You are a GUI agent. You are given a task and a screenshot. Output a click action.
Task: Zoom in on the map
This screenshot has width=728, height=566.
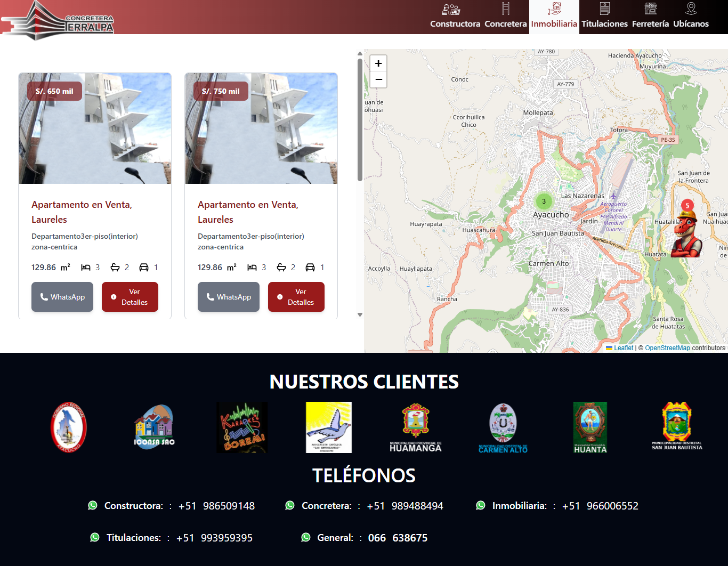pyautogui.click(x=378, y=63)
